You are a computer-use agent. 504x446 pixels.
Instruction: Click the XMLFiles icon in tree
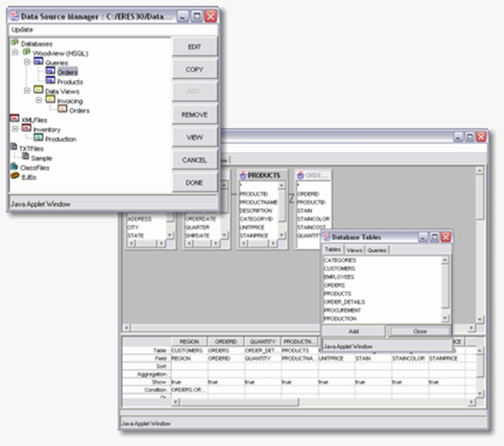tap(15, 120)
